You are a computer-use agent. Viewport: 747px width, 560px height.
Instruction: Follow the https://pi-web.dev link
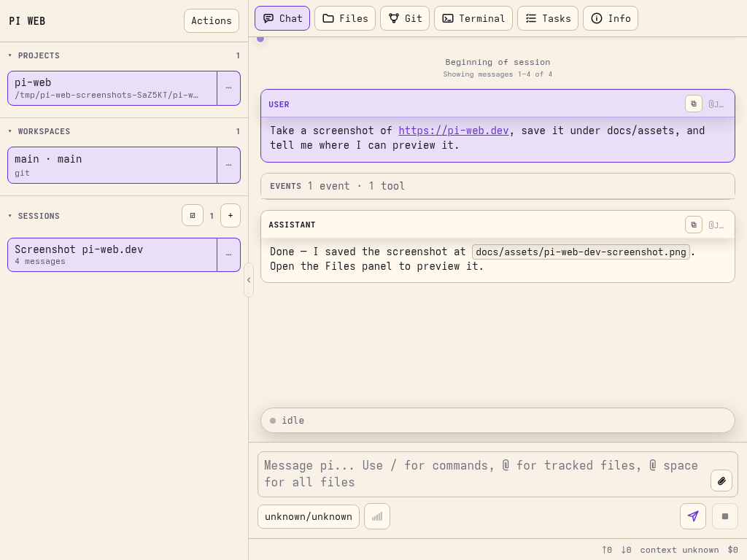tap(454, 131)
